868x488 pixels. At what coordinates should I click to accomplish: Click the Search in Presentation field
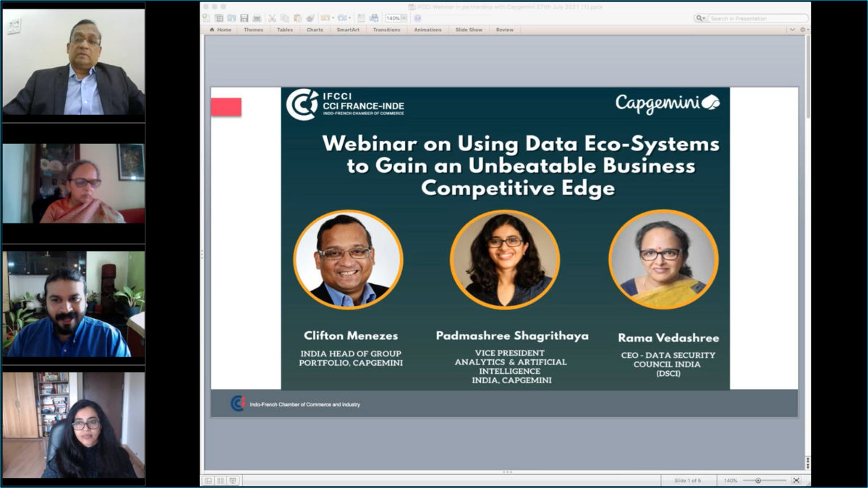[x=756, y=18]
